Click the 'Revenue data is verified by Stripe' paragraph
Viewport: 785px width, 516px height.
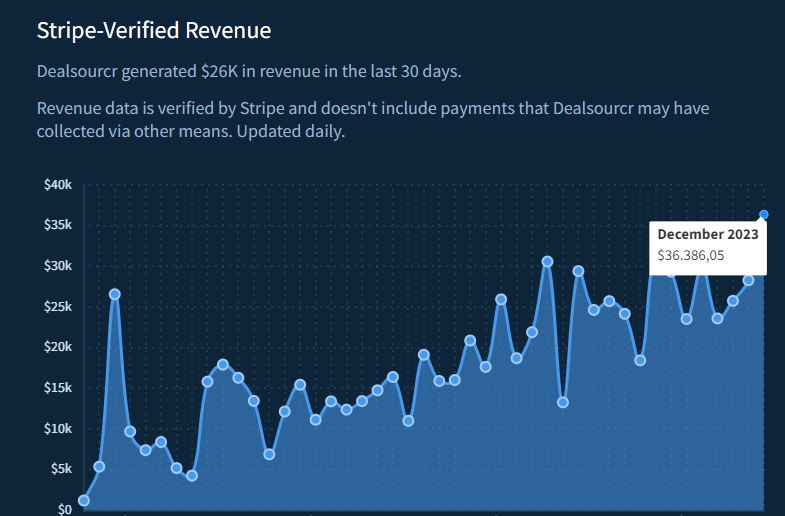click(x=373, y=120)
